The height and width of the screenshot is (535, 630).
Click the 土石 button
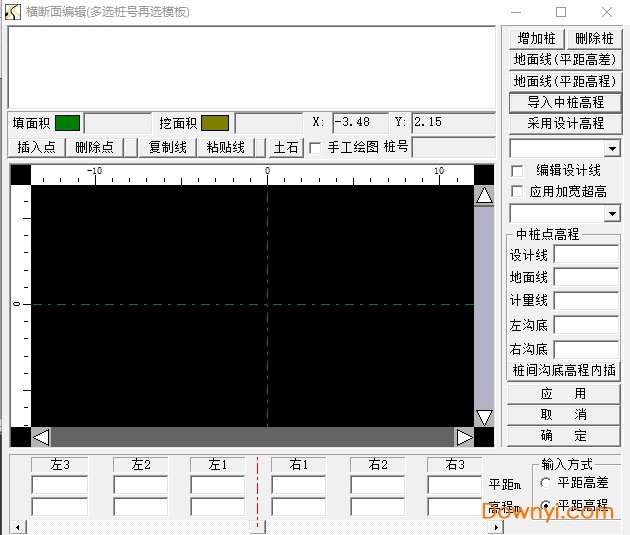coord(286,147)
